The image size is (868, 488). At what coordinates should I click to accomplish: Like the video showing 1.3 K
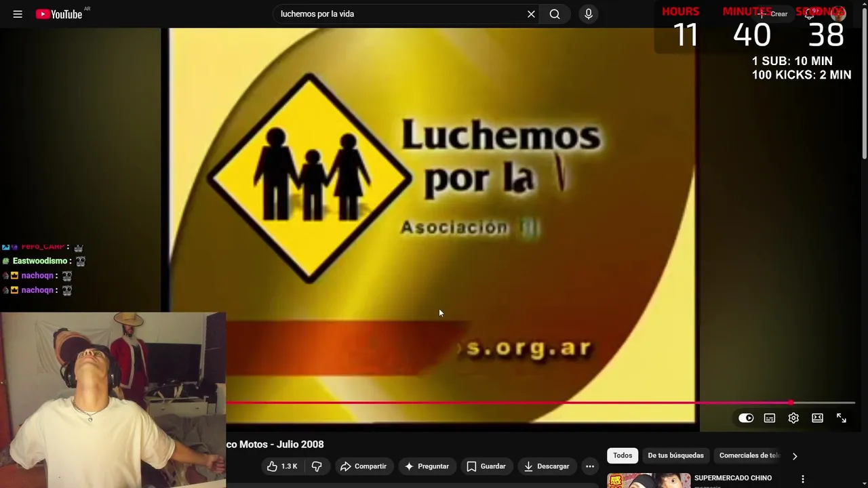click(283, 466)
